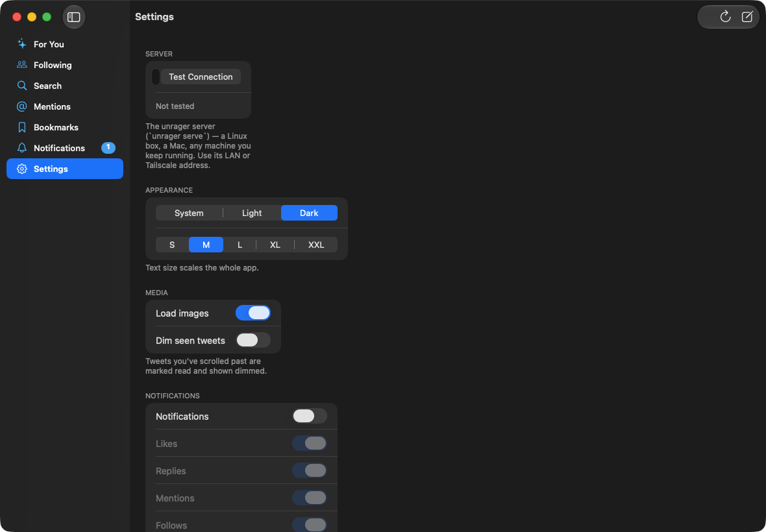Click the Notifications unread badge showing 1
766x532 pixels.
click(108, 147)
